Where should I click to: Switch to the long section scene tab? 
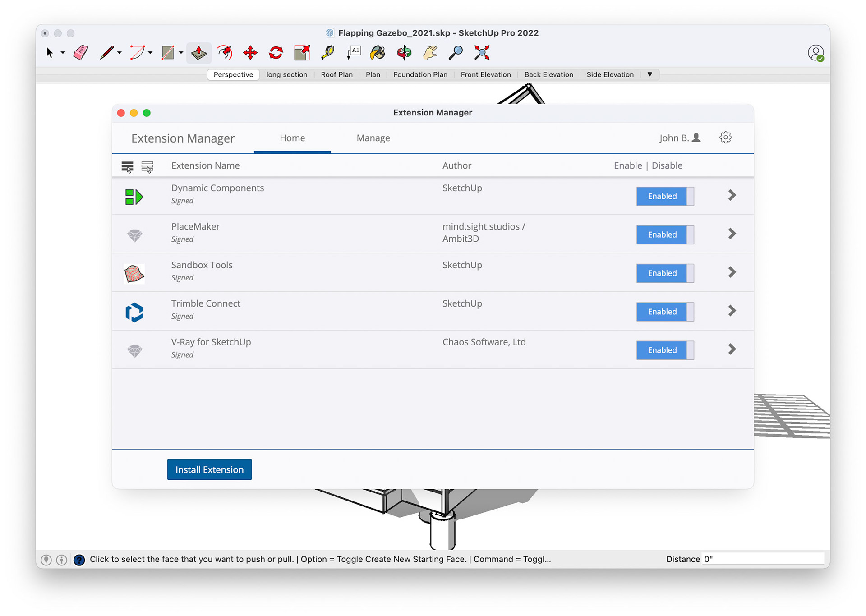tap(286, 74)
